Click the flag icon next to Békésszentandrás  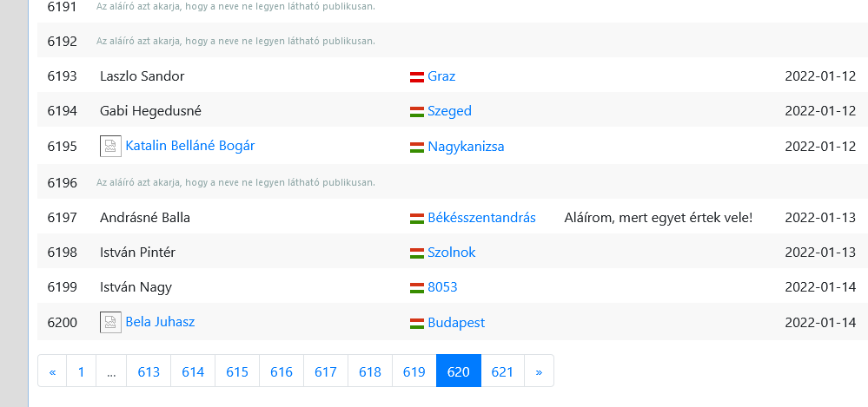(417, 219)
